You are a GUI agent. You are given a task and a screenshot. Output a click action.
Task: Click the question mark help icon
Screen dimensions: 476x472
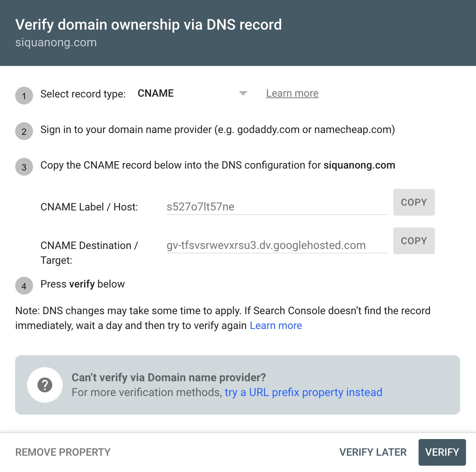[x=45, y=385]
